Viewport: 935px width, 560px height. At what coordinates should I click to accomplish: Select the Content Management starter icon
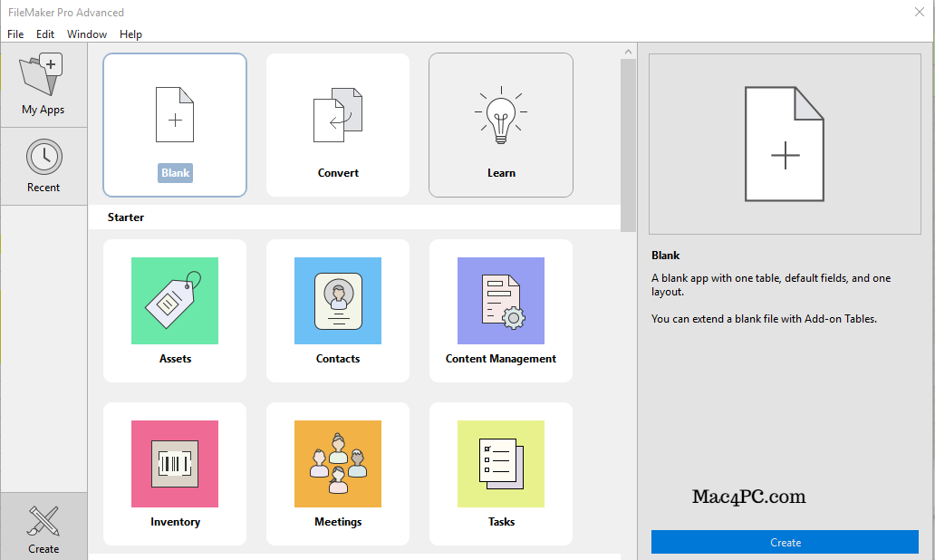click(501, 301)
